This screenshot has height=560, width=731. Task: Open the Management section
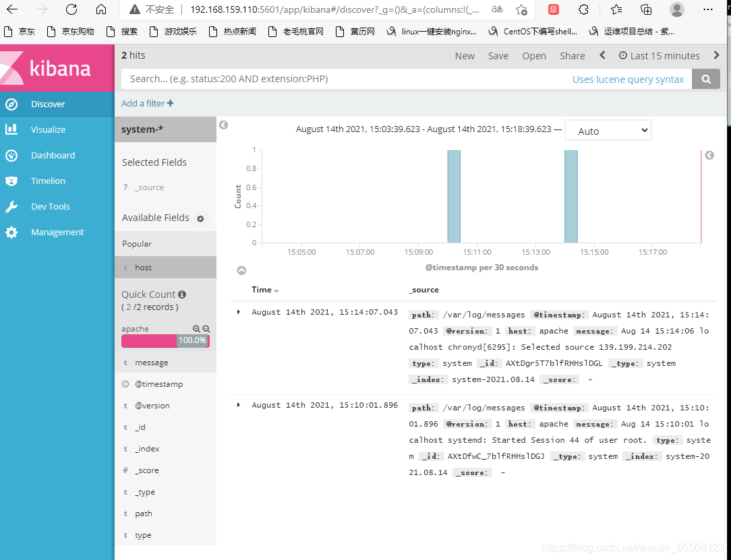(57, 232)
